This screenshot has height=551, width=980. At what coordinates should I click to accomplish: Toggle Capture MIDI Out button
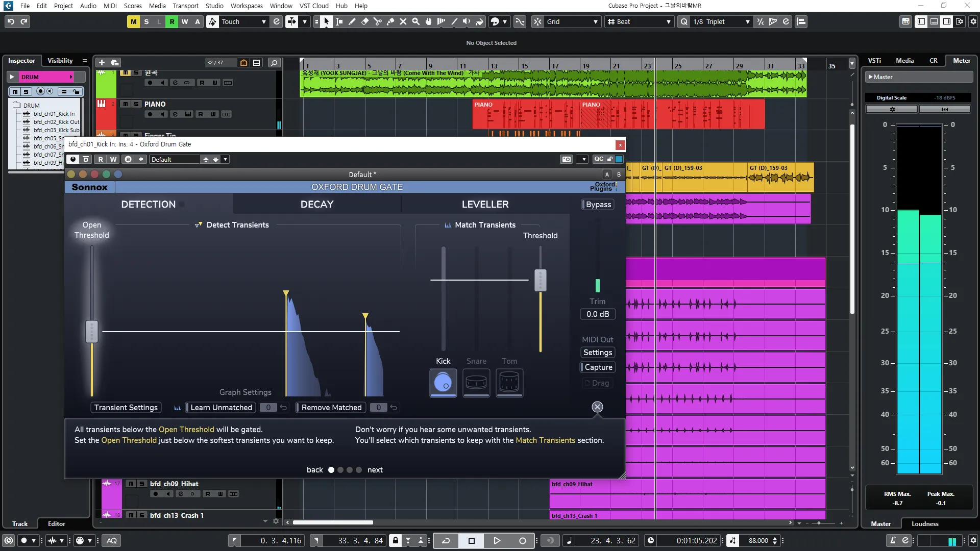point(598,367)
